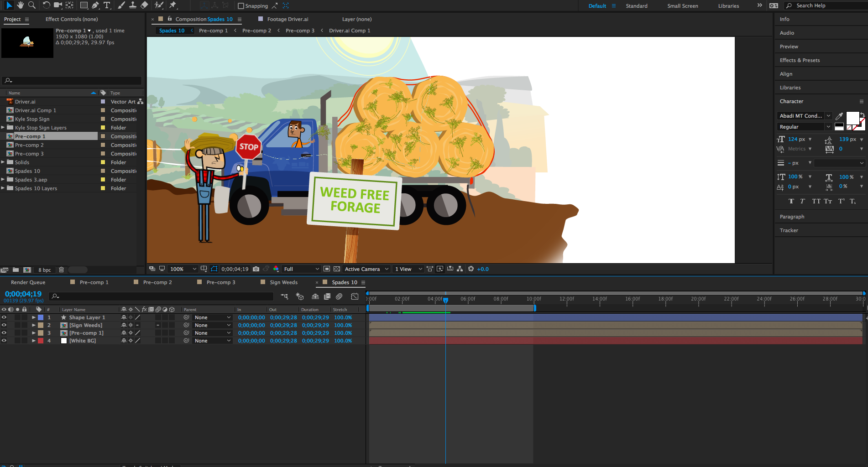Enable the Snapping checkbox
The width and height of the screenshot is (868, 467).
coord(241,6)
